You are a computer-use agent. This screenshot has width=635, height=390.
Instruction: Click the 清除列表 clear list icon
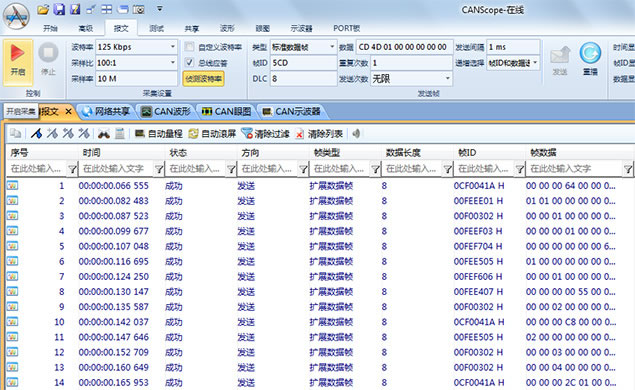(x=299, y=134)
